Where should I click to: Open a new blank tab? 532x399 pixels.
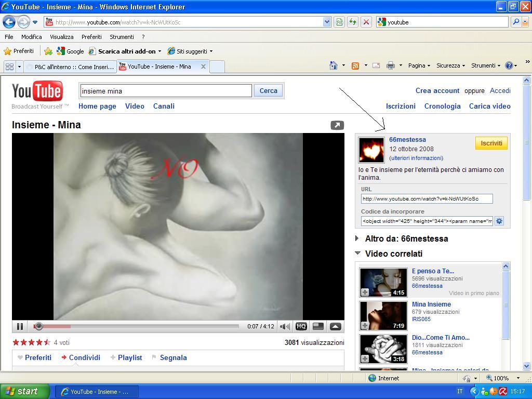(x=217, y=67)
